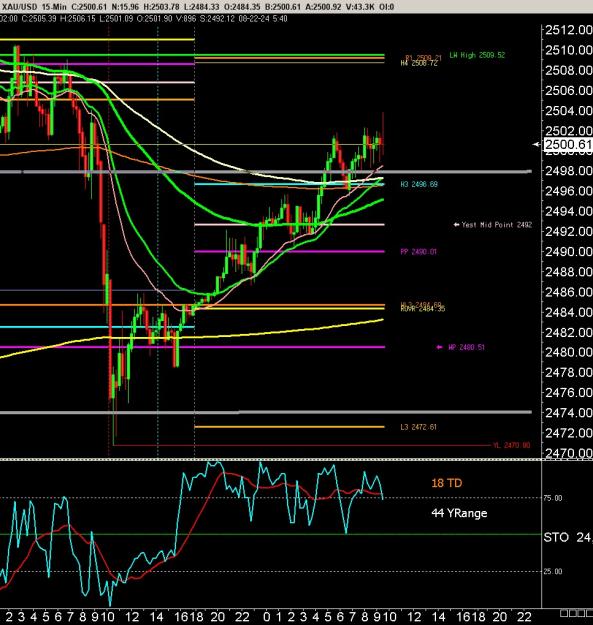Select the XAU/USD 15-Min symbol title
This screenshot has height=625, width=593.
click(34, 7)
